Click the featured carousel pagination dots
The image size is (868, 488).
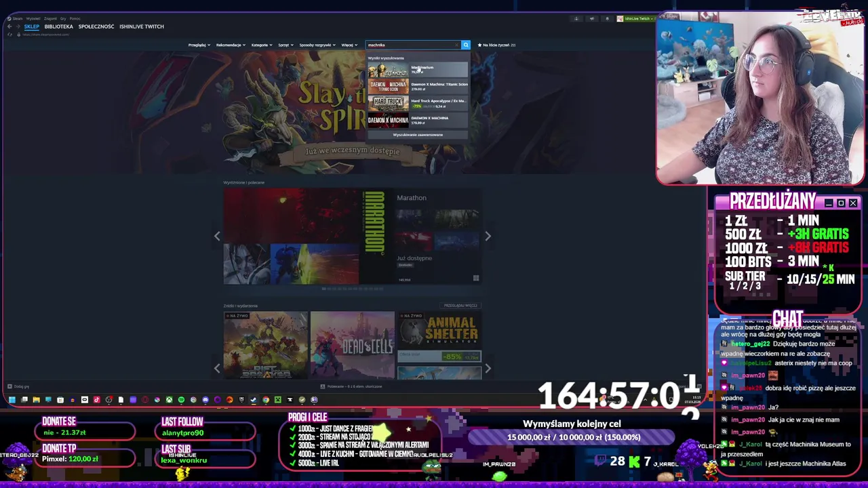[353, 289]
